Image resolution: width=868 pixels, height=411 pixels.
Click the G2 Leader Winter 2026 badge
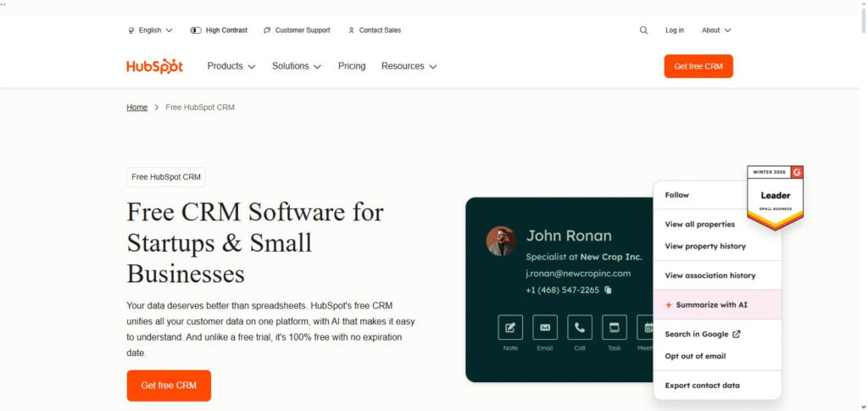[775, 197]
